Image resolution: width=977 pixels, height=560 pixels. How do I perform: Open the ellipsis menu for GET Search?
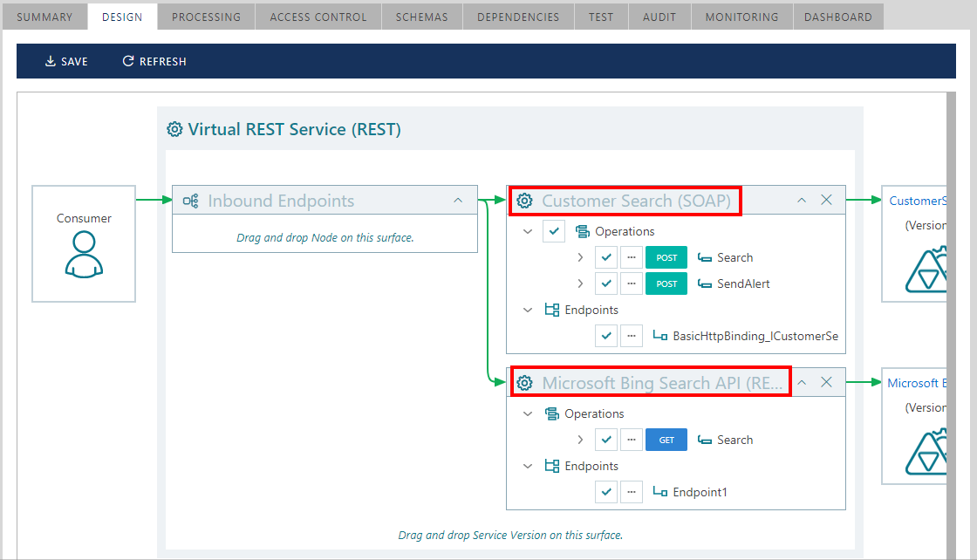[632, 440]
